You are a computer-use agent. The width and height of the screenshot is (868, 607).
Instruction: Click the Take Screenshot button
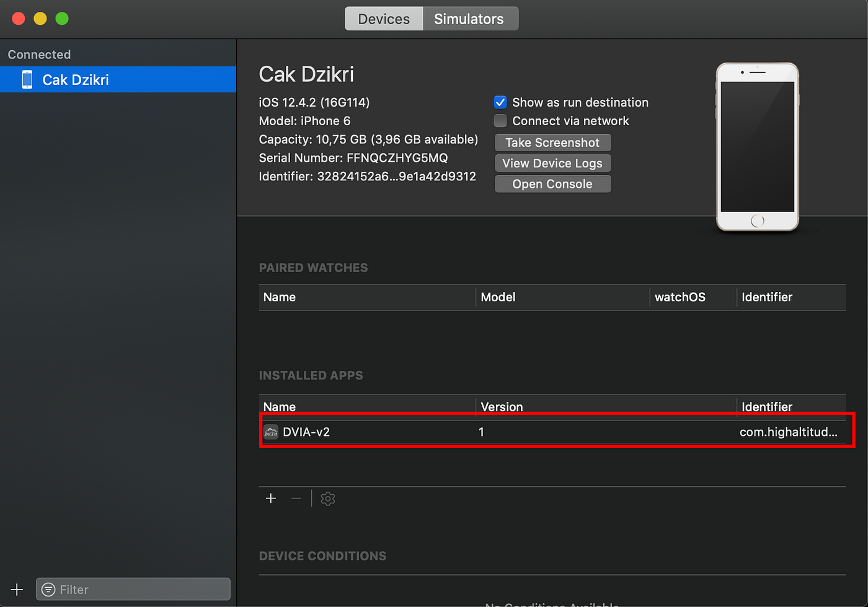[552, 143]
